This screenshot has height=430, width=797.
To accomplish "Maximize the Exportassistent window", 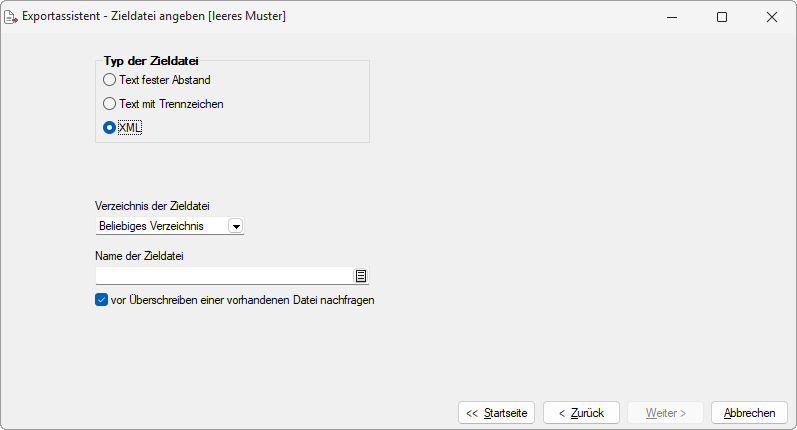I will point(722,17).
